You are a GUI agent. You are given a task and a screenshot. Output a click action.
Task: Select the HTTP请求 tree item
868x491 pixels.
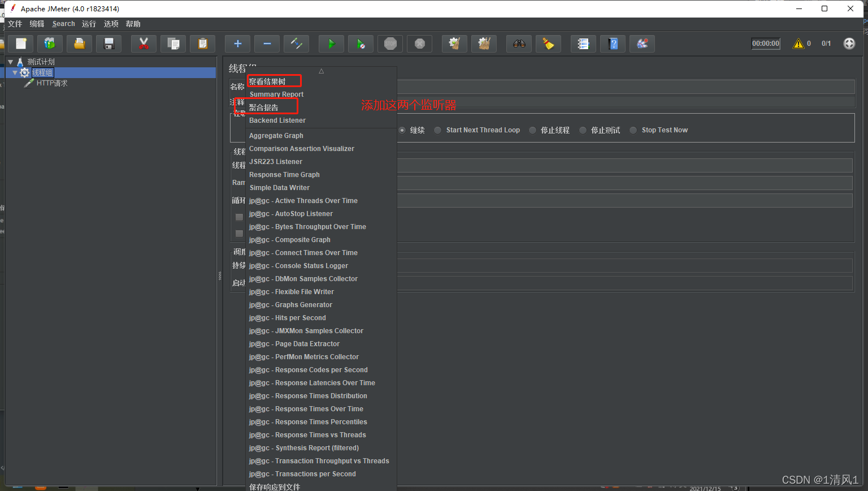click(x=52, y=83)
